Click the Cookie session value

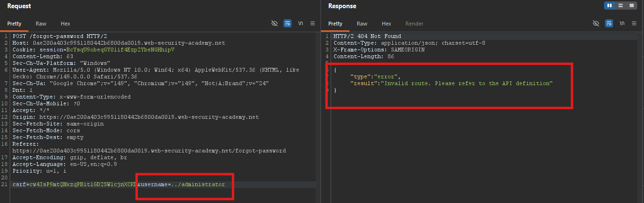point(120,50)
